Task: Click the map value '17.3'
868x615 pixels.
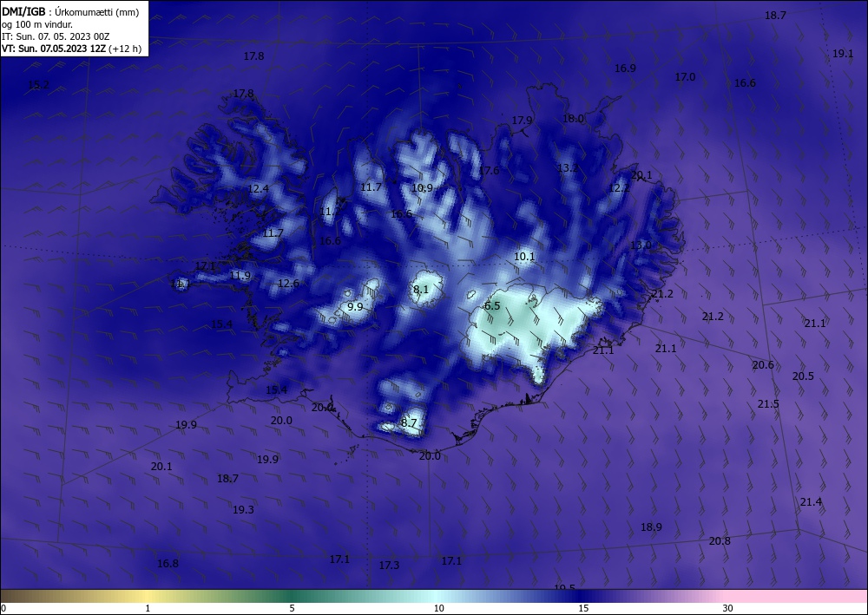Action: click(389, 566)
